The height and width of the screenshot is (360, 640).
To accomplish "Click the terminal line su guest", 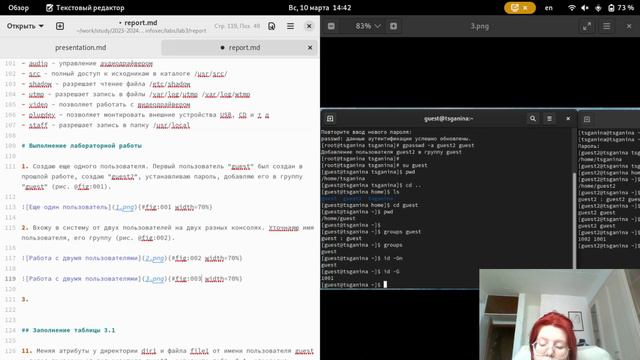I will coord(374,165).
